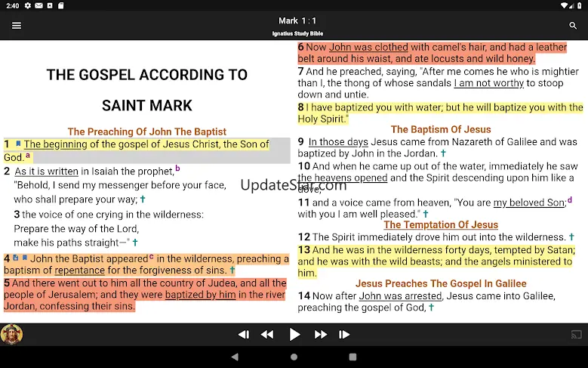Open the 'In those days' link
The height and width of the screenshot is (368, 588).
(338, 142)
